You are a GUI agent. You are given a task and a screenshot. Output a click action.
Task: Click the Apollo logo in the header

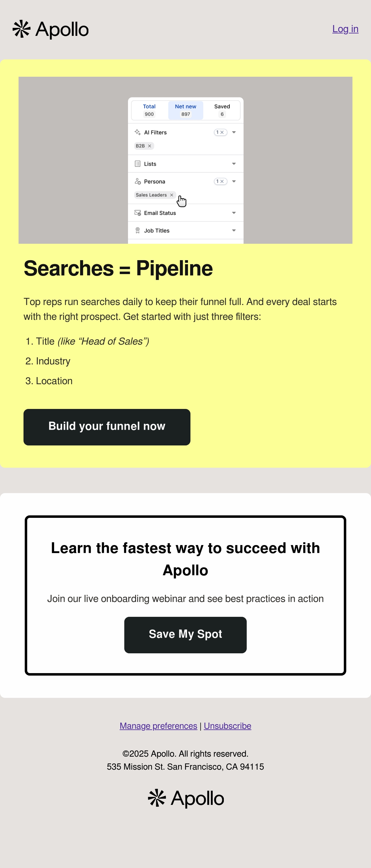(x=50, y=29)
